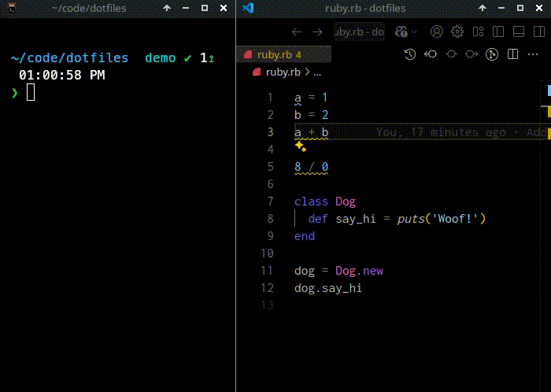Image resolution: width=551 pixels, height=392 pixels.
Task: Click the terminal prompt input cursor
Action: (31, 93)
